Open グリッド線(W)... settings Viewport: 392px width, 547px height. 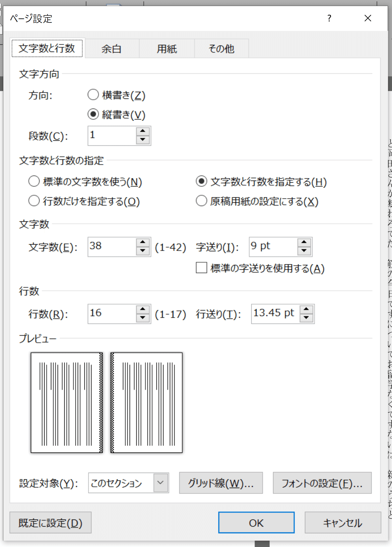pos(221,483)
